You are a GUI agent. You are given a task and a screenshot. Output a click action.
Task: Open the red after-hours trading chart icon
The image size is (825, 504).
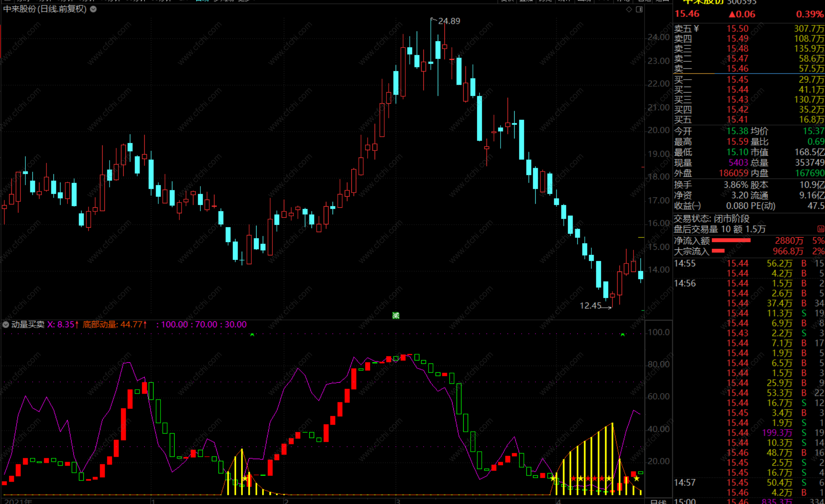[821, 229]
